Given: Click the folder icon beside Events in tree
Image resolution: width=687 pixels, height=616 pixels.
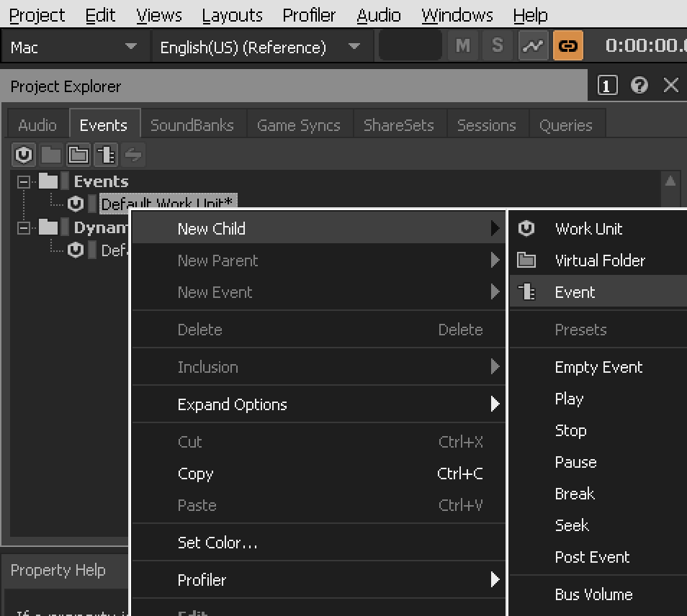Looking at the screenshot, I should (48, 181).
